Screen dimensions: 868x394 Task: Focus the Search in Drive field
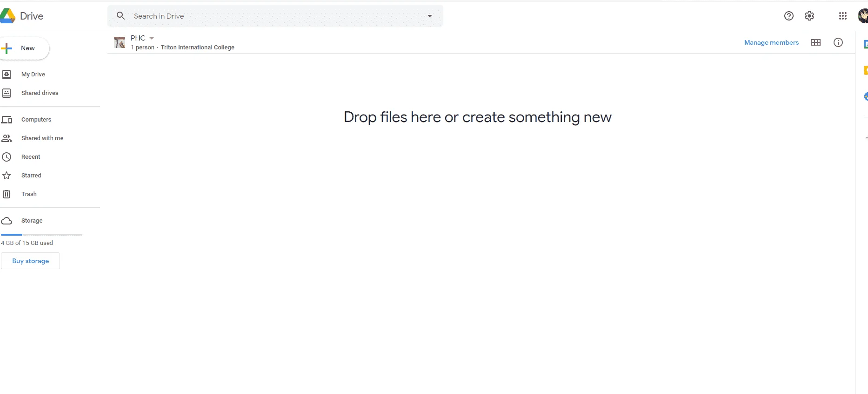point(275,16)
